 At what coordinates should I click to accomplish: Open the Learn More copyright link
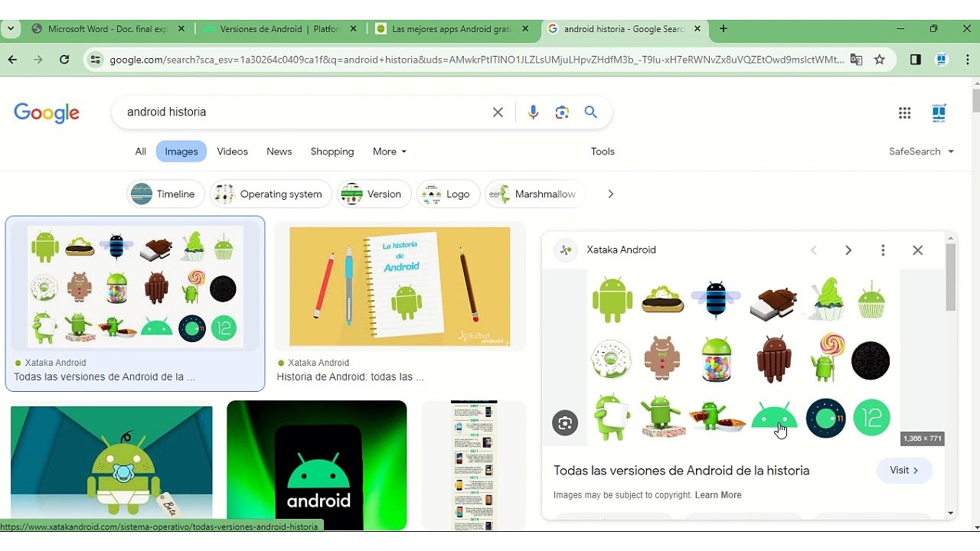[718, 495]
